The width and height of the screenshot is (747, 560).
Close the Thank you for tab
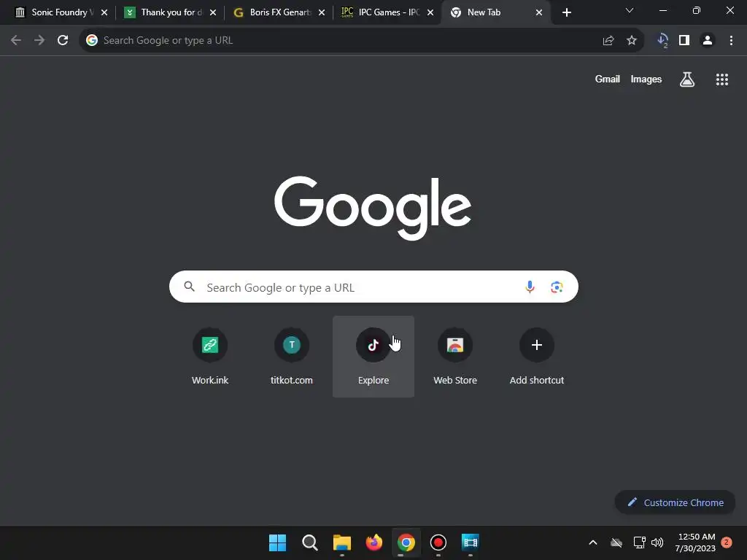(x=213, y=13)
